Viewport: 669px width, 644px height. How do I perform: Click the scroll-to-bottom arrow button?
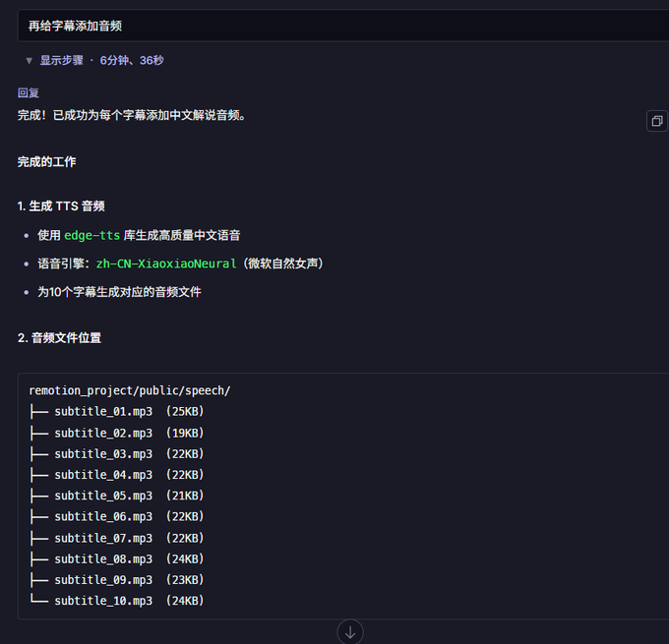(x=350, y=632)
